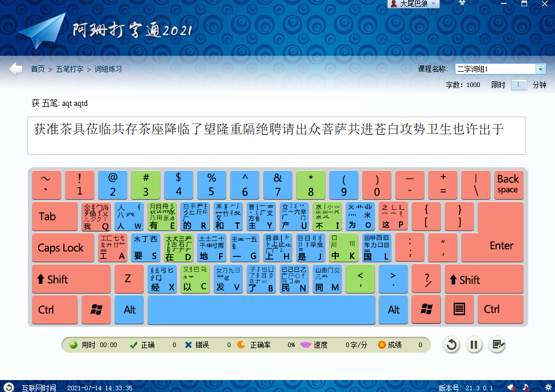Click the question mark slash key
This screenshot has height=392, width=555.
[x=426, y=279]
